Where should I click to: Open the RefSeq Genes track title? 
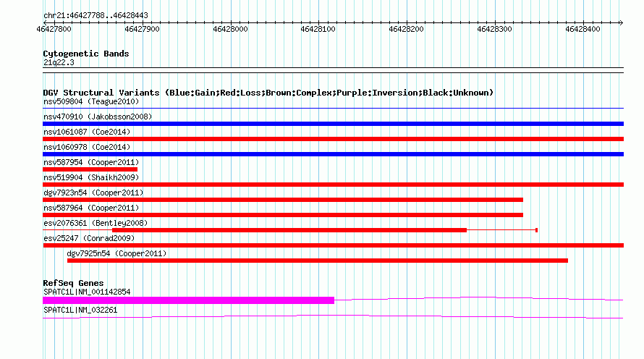coord(73,283)
